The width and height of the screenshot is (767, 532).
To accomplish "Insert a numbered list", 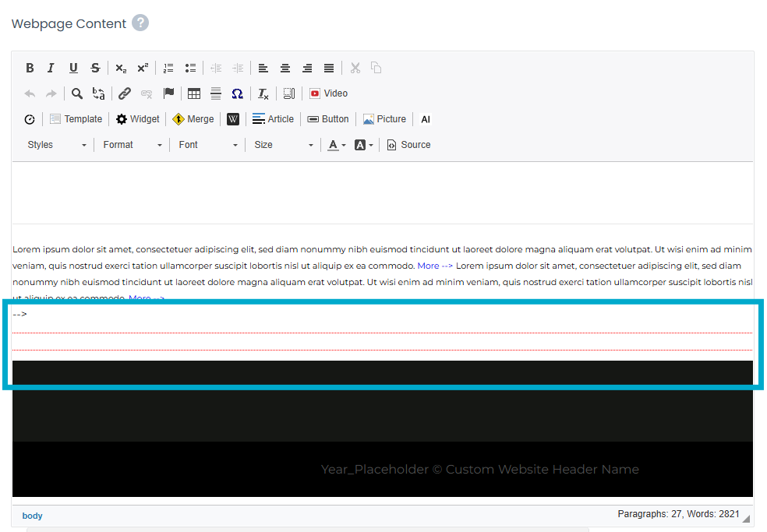I will point(168,68).
